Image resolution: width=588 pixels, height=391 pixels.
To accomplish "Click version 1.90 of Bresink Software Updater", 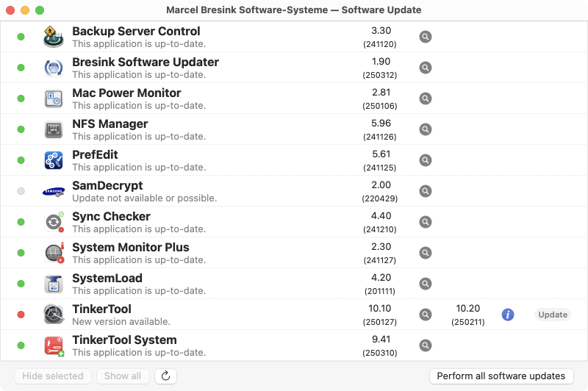I will tap(381, 62).
